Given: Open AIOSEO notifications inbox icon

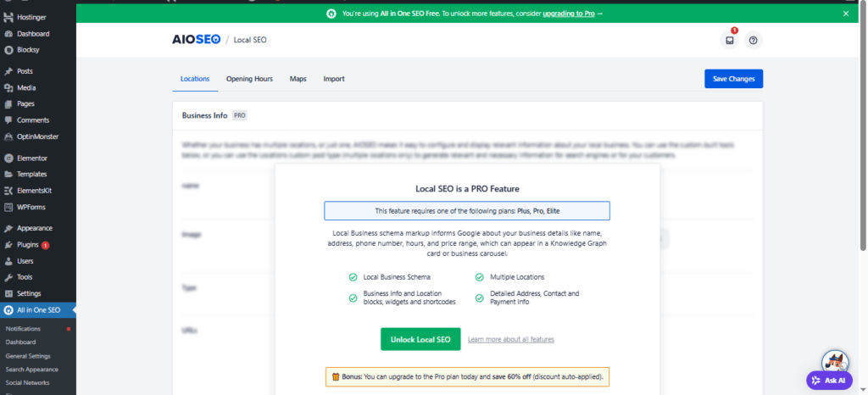Looking at the screenshot, I should 730,41.
